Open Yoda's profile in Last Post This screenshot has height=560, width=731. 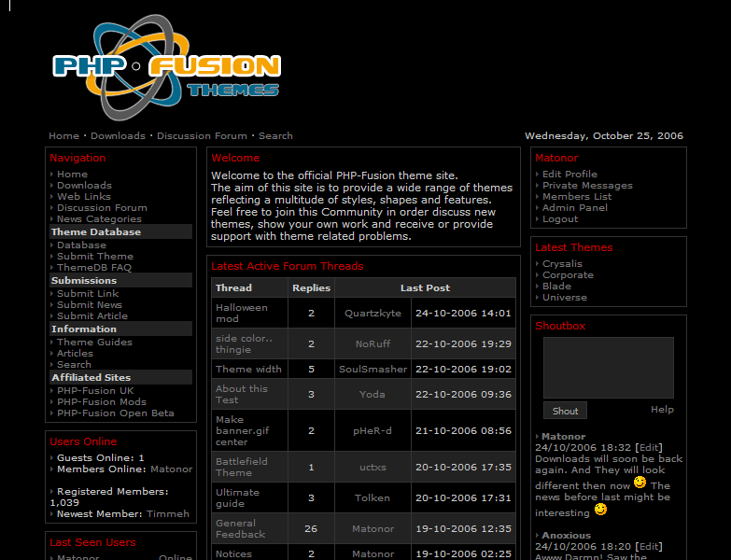click(372, 394)
